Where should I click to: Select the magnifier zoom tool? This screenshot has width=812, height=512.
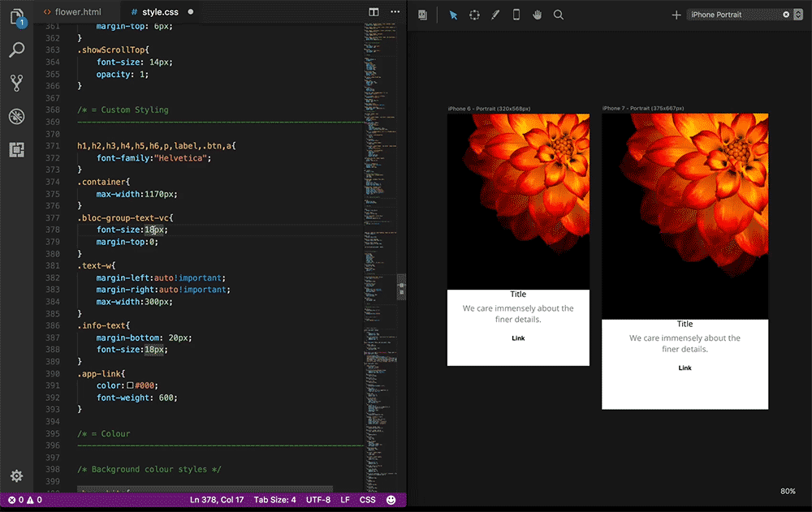tap(559, 15)
